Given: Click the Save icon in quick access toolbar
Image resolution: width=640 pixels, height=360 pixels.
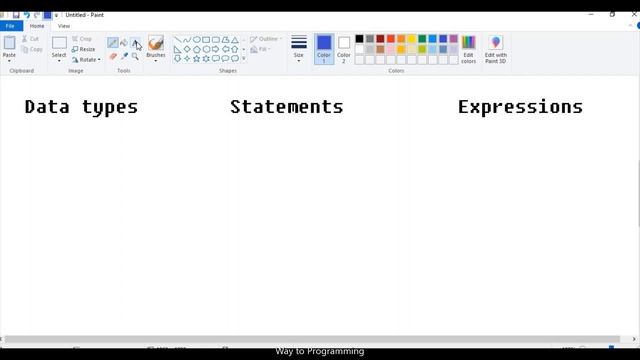Looking at the screenshot, I should (x=16, y=15).
